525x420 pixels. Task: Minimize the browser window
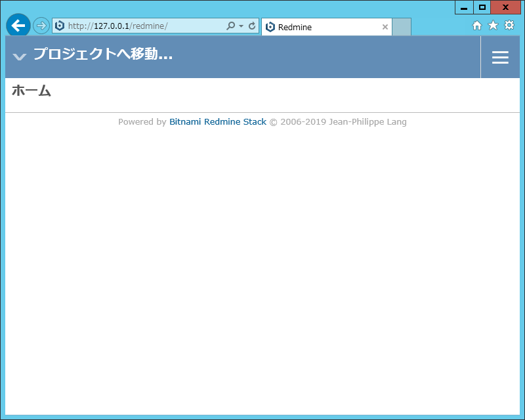click(x=465, y=7)
